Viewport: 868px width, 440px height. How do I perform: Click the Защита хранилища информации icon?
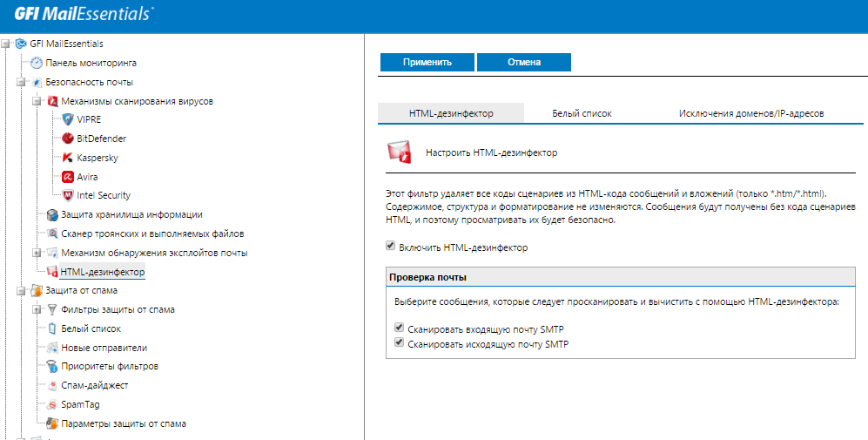point(52,214)
